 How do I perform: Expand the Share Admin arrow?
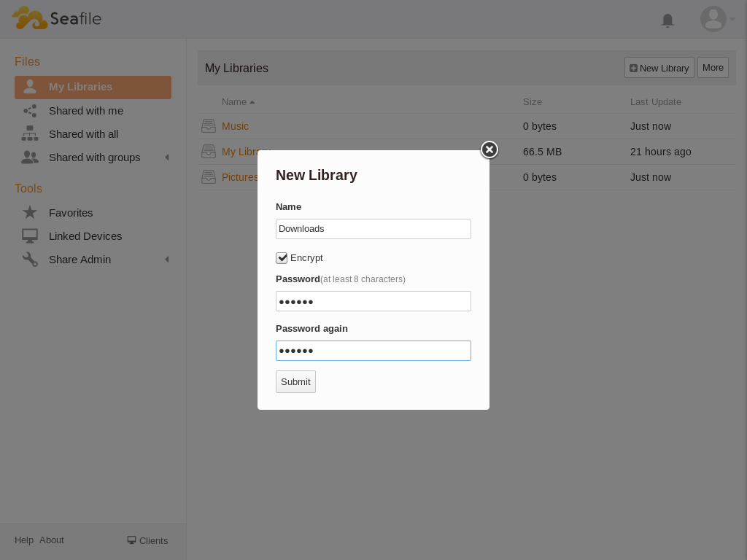click(166, 260)
